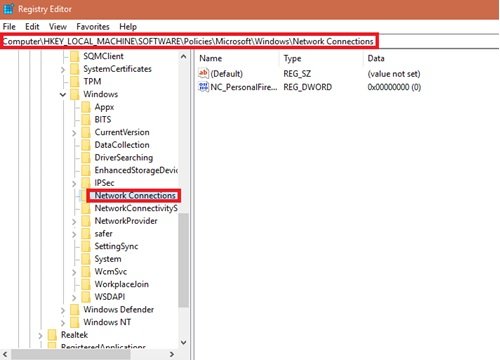This screenshot has width=500, height=360.
Task: Select the (Default) value name
Action: (x=227, y=74)
